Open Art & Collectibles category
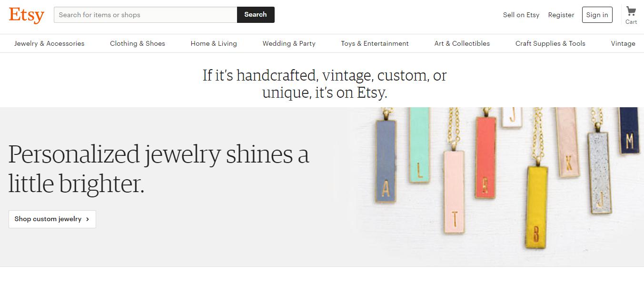This screenshot has width=644, height=286. click(x=462, y=43)
